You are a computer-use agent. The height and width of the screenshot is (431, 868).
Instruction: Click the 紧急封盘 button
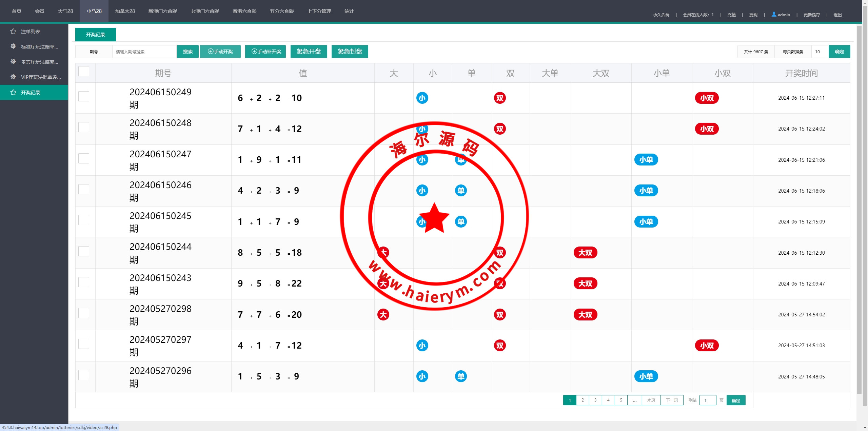point(350,52)
